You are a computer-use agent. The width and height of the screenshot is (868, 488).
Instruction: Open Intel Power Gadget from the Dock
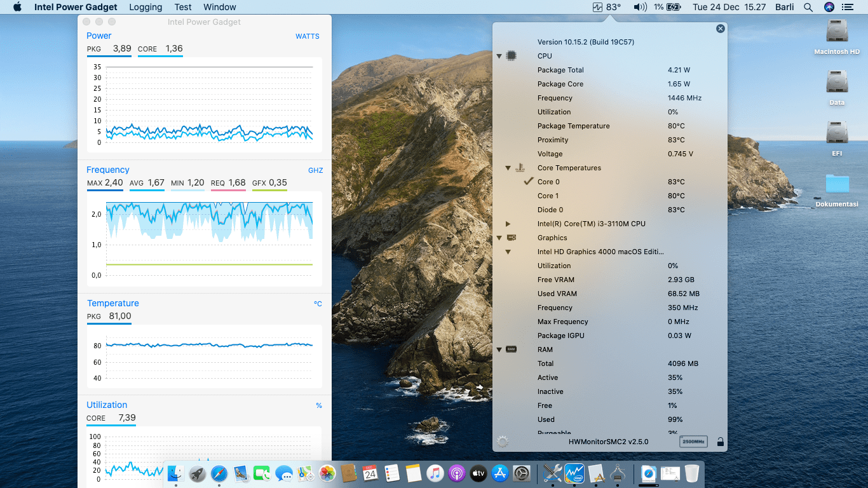(574, 473)
